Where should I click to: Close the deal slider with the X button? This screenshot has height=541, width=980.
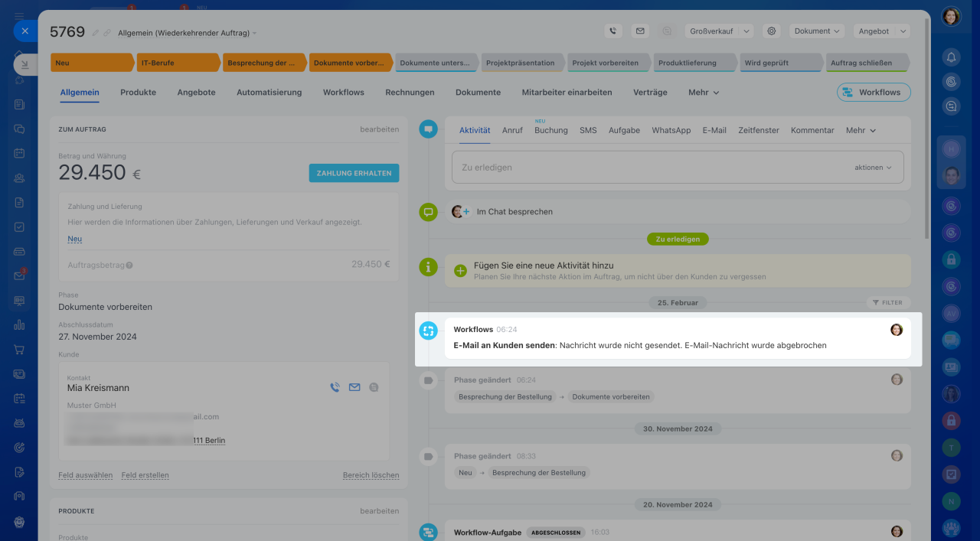pyautogui.click(x=24, y=31)
